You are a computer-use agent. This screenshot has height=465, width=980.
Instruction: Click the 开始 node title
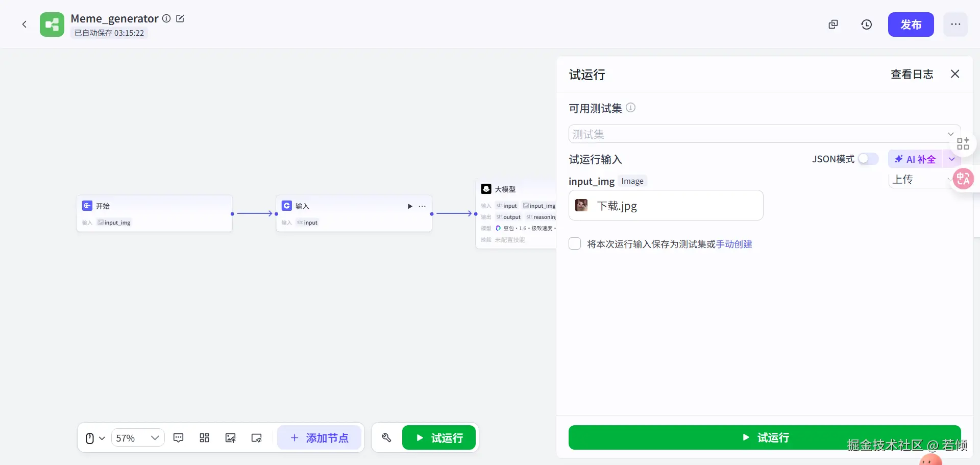103,206
